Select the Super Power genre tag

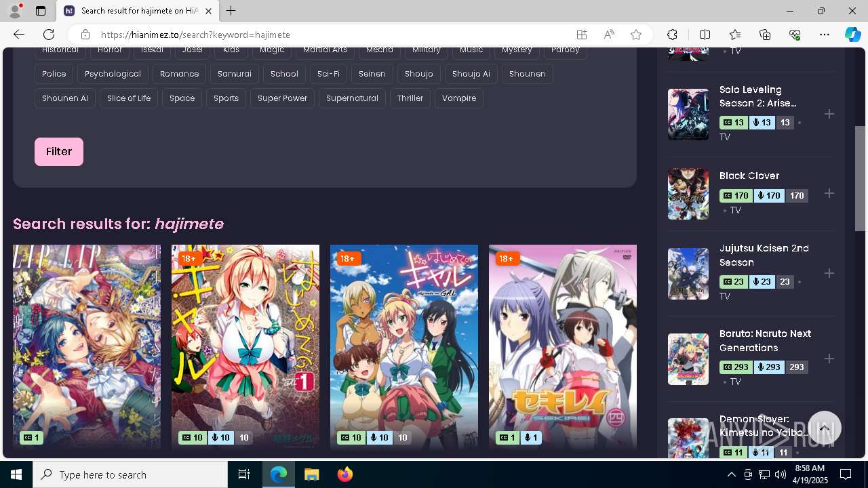tap(282, 98)
